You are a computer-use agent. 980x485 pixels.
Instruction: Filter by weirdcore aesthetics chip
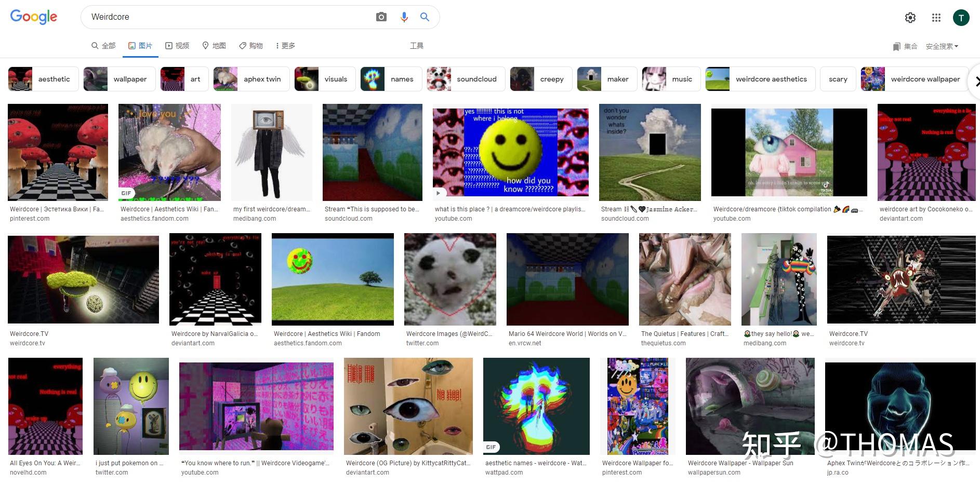pyautogui.click(x=760, y=79)
